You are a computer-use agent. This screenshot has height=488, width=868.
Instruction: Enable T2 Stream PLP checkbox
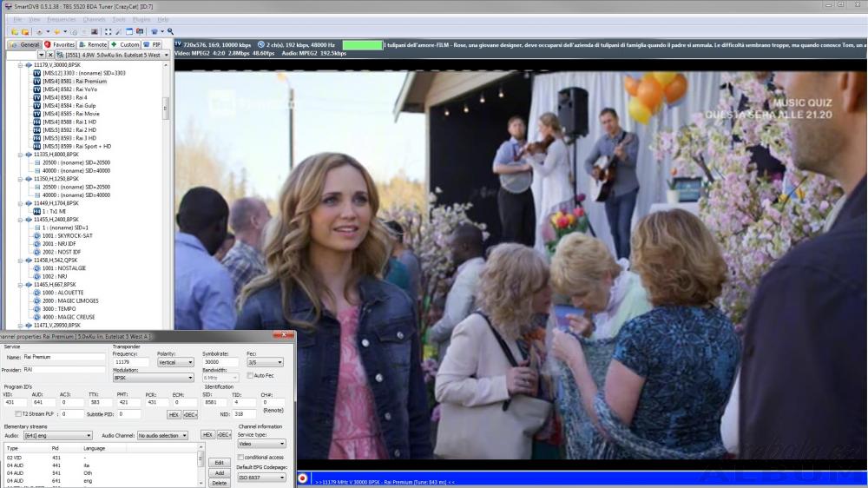point(18,414)
